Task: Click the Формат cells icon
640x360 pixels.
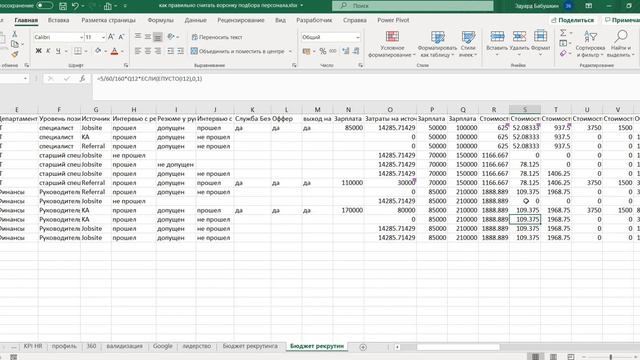Action: pos(540,36)
